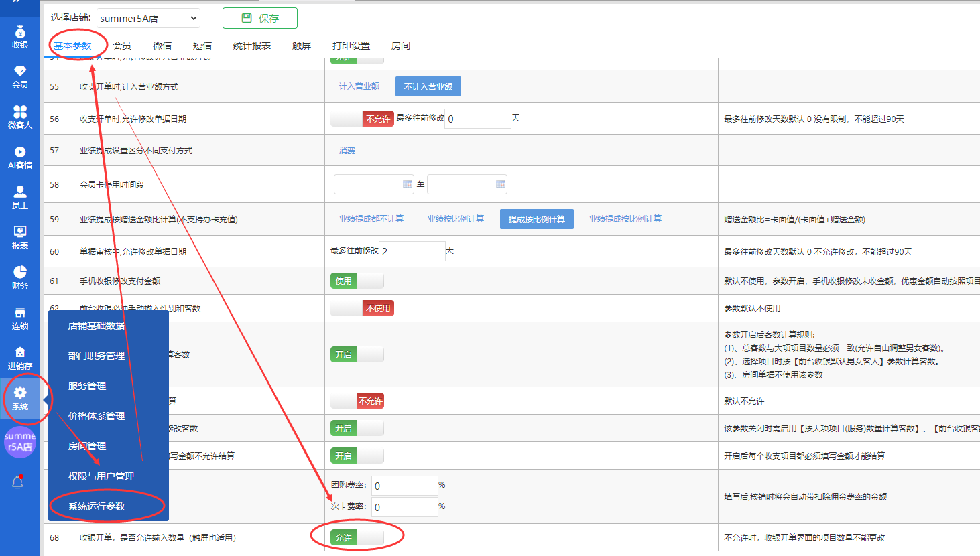Click calendar icon of end date in row 58
Image resolution: width=980 pixels, height=556 pixels.
point(501,184)
